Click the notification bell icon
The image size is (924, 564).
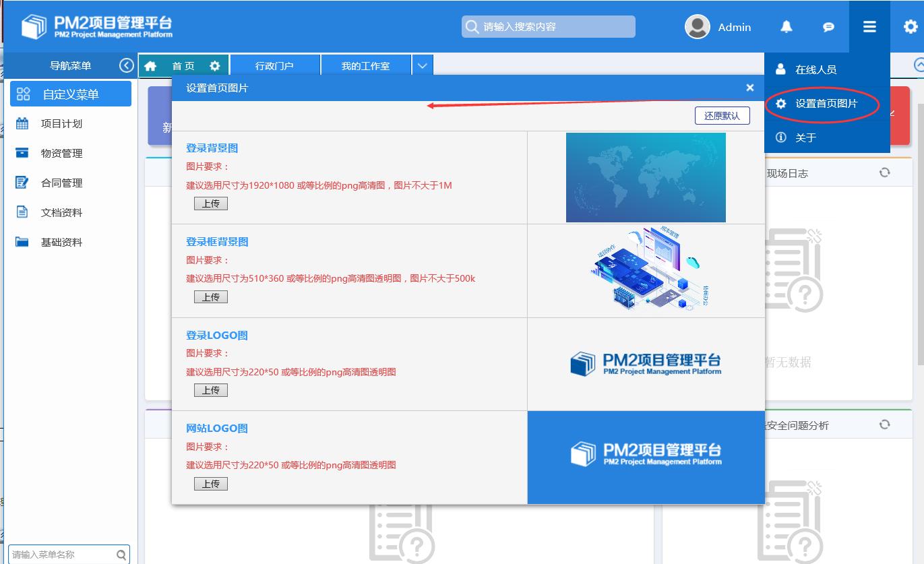click(786, 27)
